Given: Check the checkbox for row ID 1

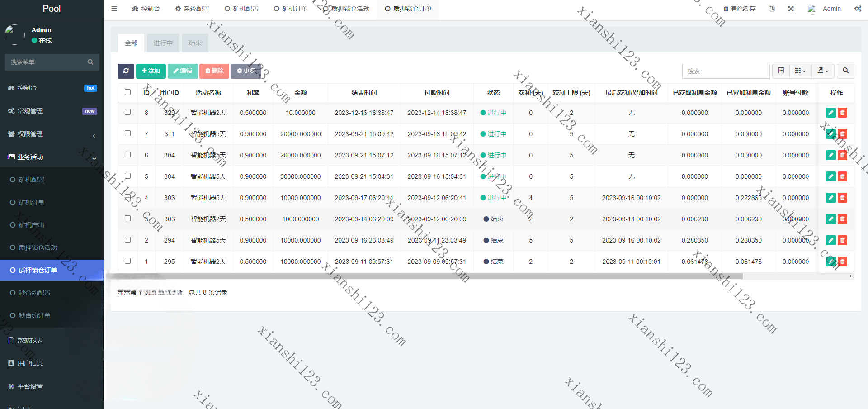Looking at the screenshot, I should 127,261.
